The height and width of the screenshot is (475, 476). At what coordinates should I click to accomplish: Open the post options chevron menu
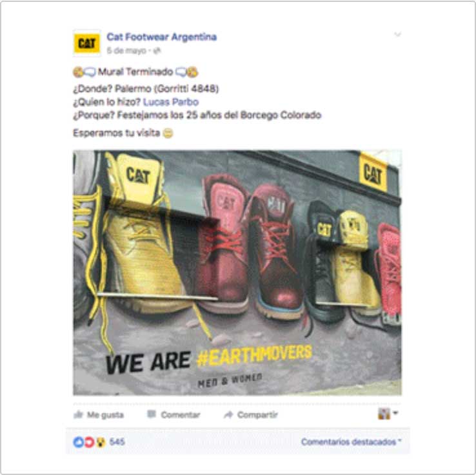coord(397,35)
